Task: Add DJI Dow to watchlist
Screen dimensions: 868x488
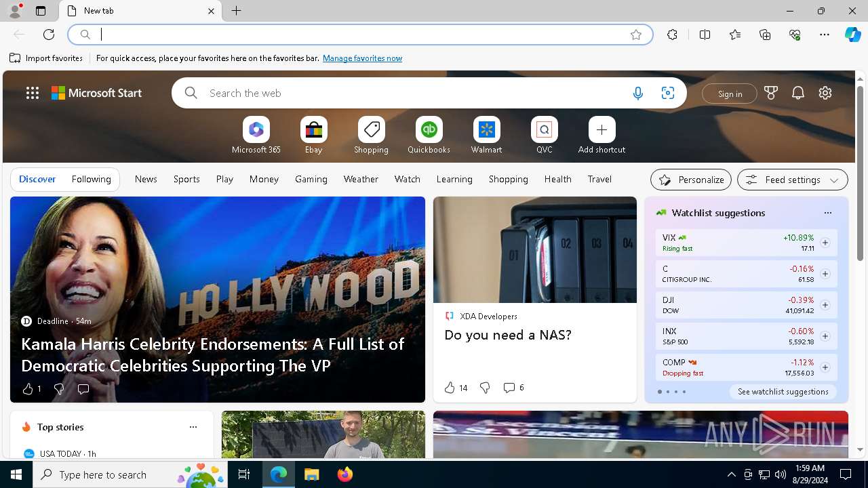Action: (825, 305)
